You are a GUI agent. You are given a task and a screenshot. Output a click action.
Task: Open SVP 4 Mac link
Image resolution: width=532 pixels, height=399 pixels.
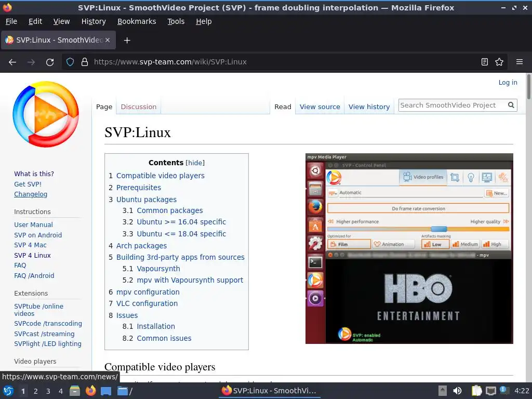click(x=30, y=245)
